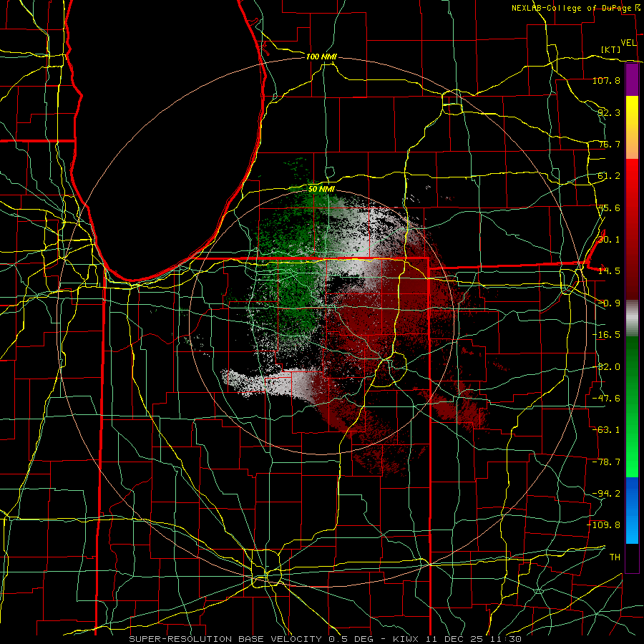Click the -78.7 velocity scale value
This screenshot has width=644, height=644.
606,462
